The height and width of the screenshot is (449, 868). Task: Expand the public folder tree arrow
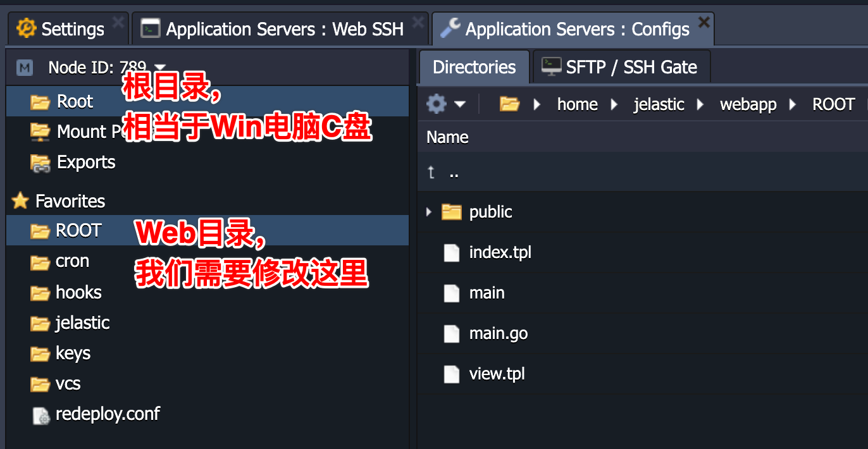coord(430,212)
